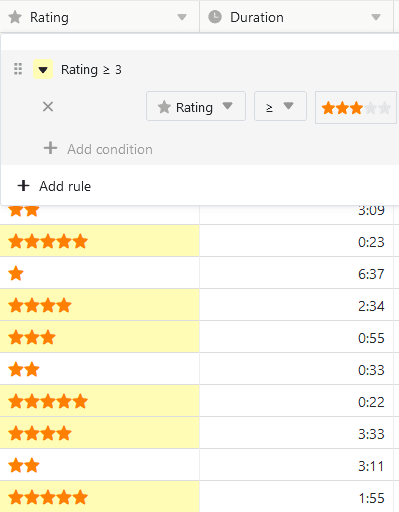Click the star icon in the Rating column header
The width and height of the screenshot is (399, 512).
(15, 17)
